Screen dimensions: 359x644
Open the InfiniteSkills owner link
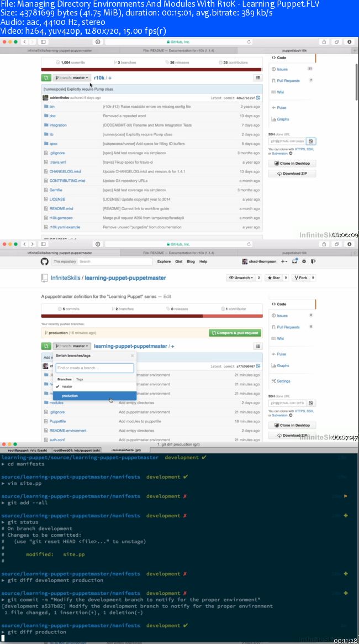(66, 278)
